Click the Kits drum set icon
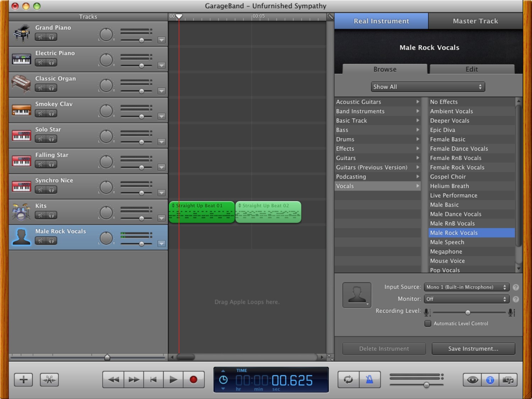The height and width of the screenshot is (399, 532). [x=21, y=212]
